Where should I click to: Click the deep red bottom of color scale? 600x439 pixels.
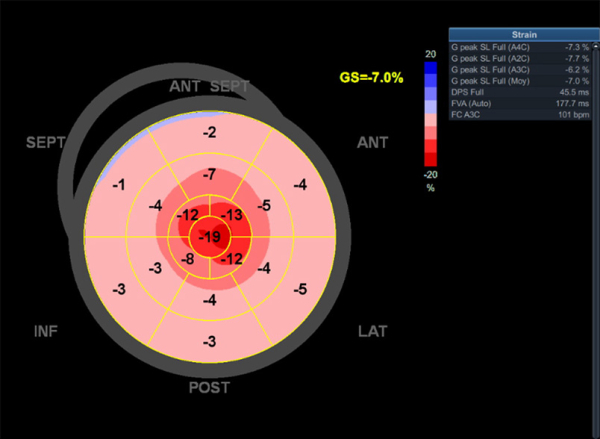pyautogui.click(x=429, y=158)
